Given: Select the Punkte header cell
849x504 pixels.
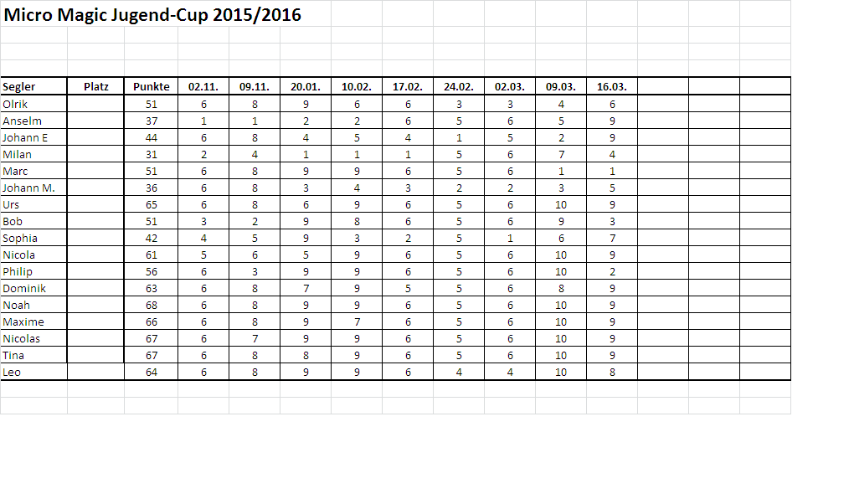Looking at the screenshot, I should click(151, 86).
